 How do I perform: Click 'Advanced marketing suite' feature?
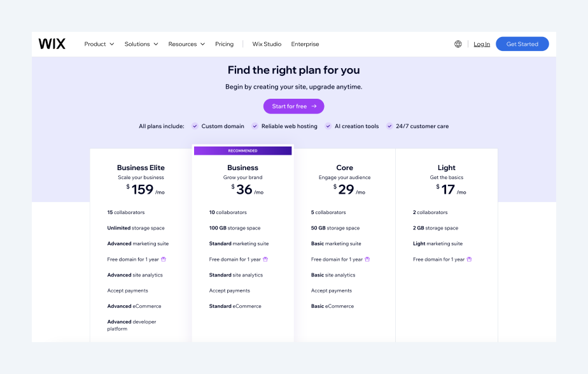137,243
